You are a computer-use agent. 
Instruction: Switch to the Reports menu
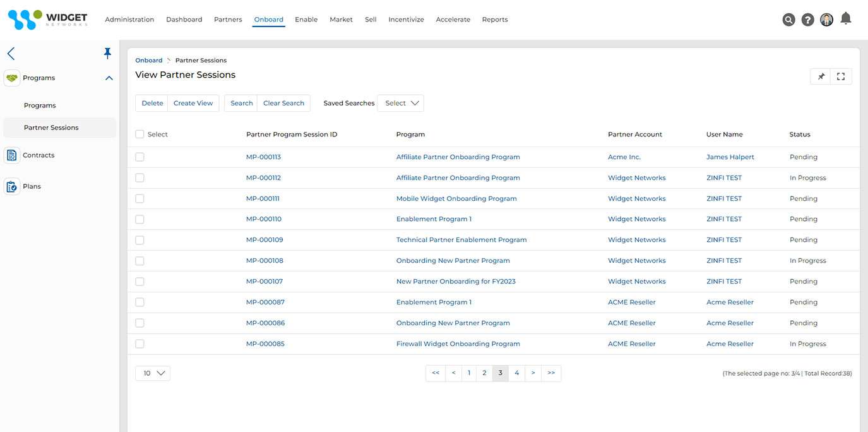pos(494,20)
